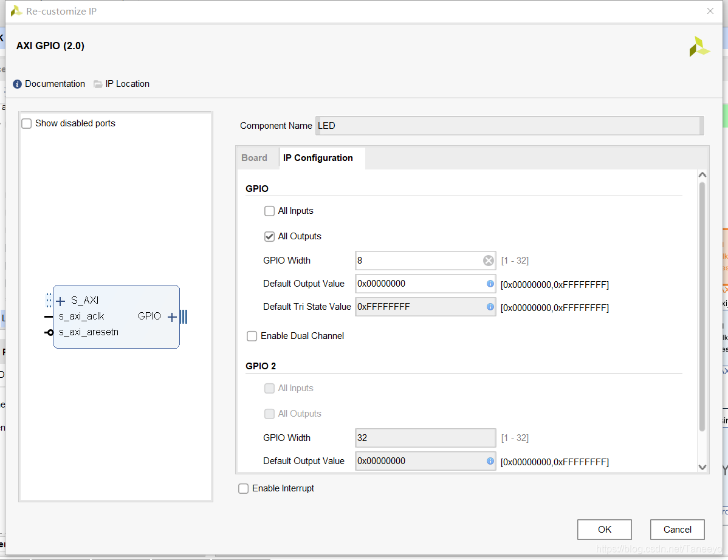Image resolution: width=728 pixels, height=560 pixels.
Task: Check the GPIO All Inputs checkbox
Action: [269, 211]
